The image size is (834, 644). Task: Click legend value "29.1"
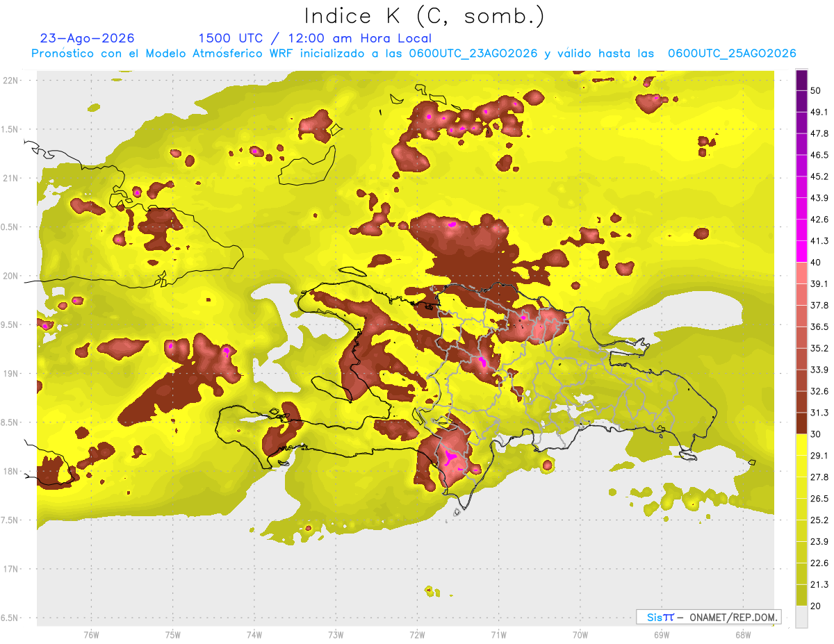tap(819, 456)
